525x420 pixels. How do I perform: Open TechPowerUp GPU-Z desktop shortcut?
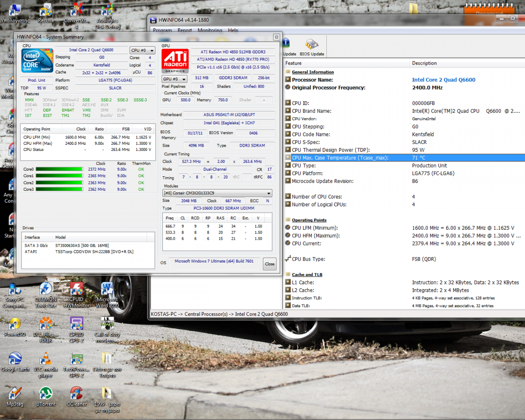click(77, 365)
